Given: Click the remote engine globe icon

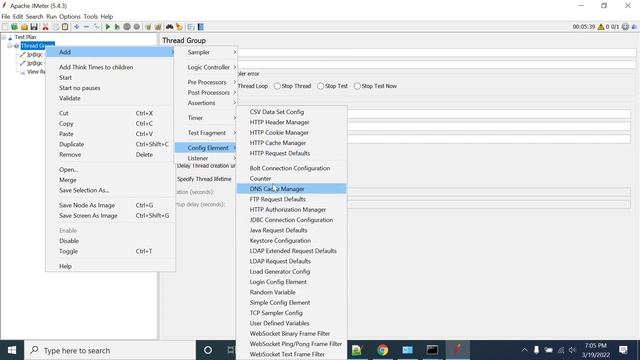Looking at the screenshot, I should coord(625,27).
